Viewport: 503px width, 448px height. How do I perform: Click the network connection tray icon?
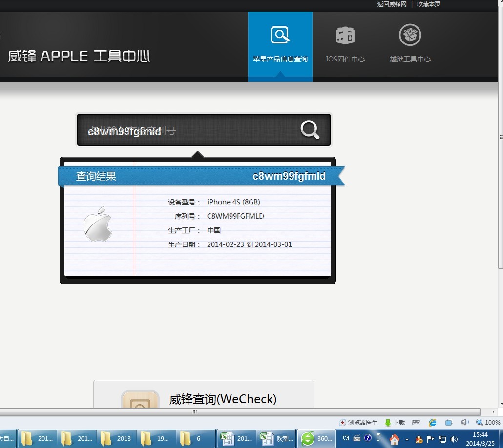pyautogui.click(x=442, y=439)
